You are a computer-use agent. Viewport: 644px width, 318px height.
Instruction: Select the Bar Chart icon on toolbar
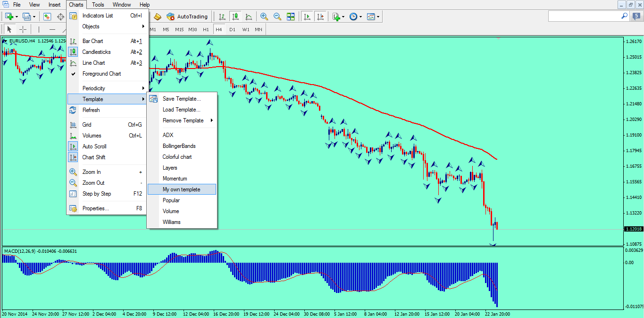(x=221, y=16)
